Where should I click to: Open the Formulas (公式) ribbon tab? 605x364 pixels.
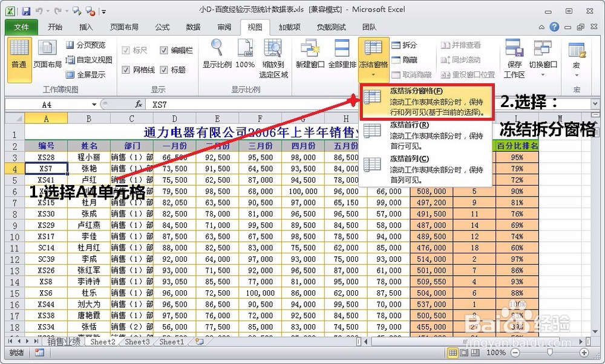point(162,27)
